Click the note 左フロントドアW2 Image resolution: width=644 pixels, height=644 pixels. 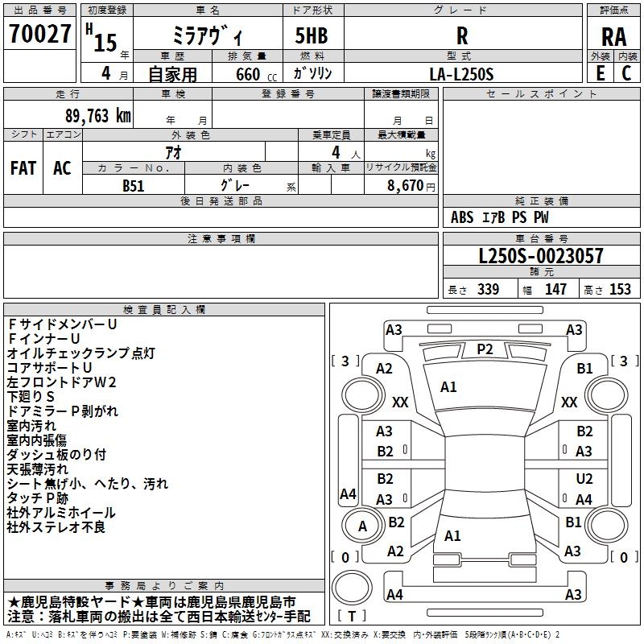click(62, 382)
